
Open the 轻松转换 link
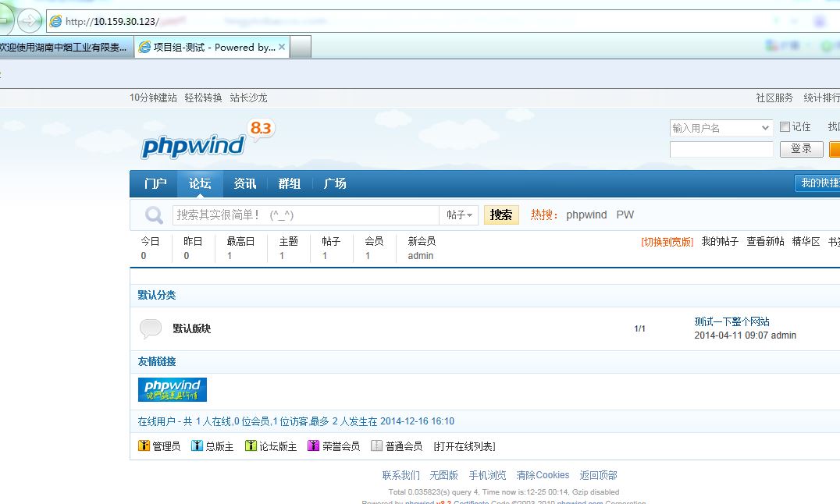point(203,98)
